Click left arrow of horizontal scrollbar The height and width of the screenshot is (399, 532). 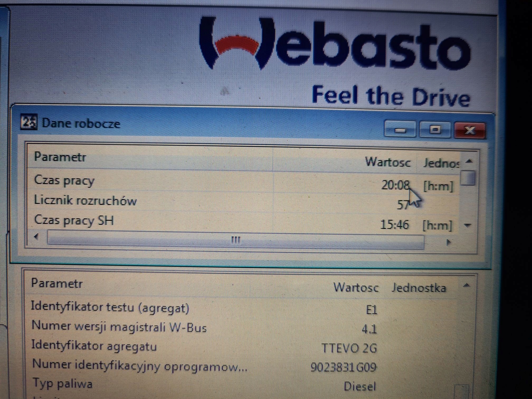coord(36,236)
